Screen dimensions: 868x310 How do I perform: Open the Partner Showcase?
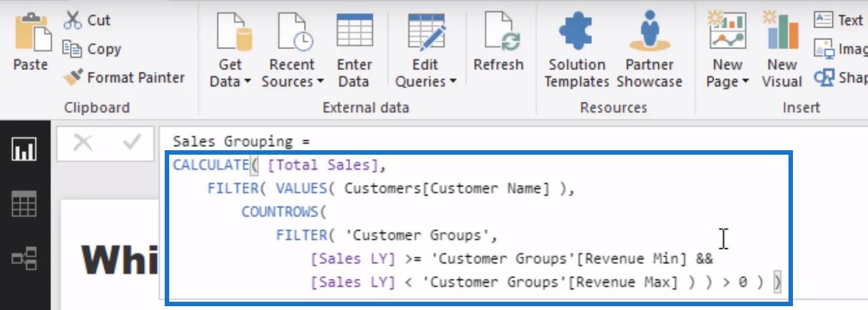[x=649, y=32]
